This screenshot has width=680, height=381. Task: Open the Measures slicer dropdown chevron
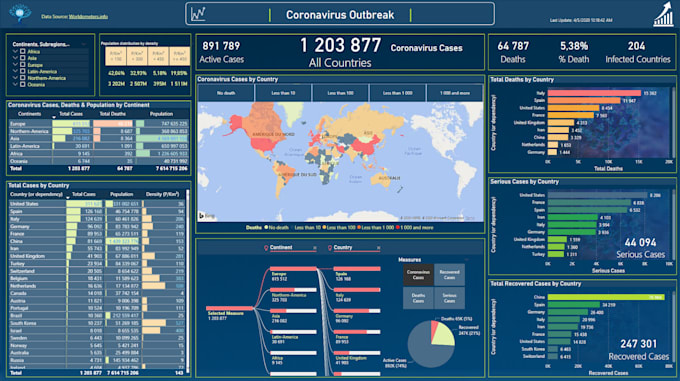point(467,260)
